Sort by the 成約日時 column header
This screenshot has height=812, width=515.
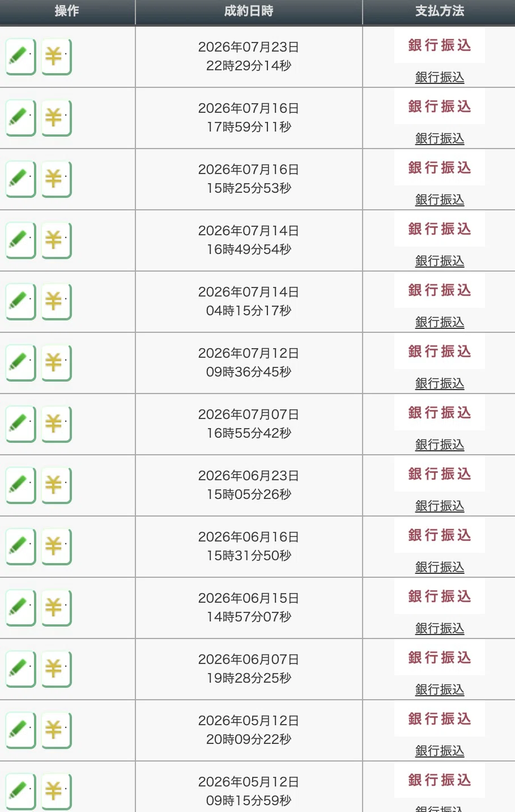click(x=249, y=11)
